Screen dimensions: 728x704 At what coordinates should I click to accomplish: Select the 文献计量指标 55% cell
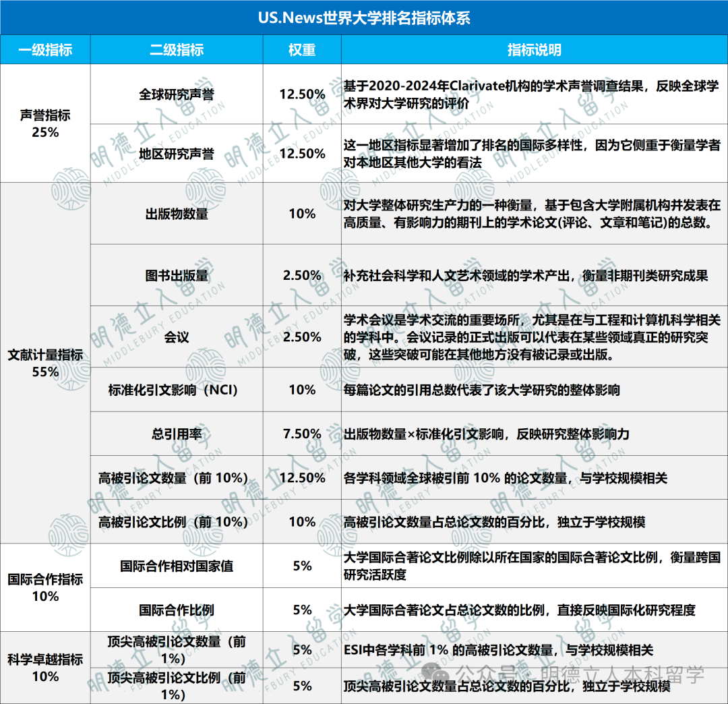[45, 363]
